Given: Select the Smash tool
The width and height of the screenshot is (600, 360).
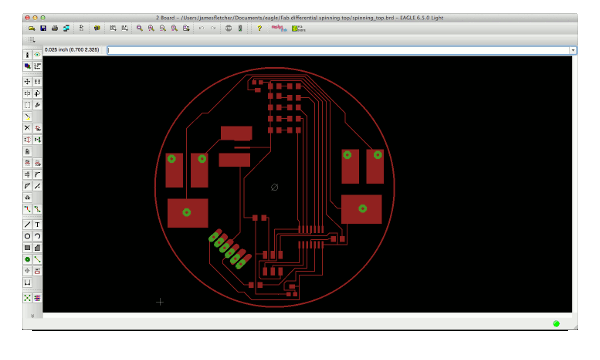Looking at the screenshot, I should coord(27,174).
